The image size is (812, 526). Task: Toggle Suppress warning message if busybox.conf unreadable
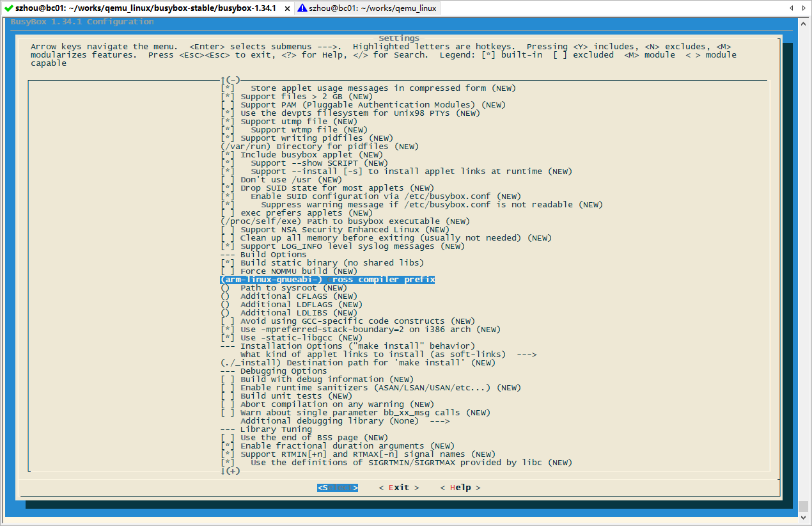[x=411, y=205]
